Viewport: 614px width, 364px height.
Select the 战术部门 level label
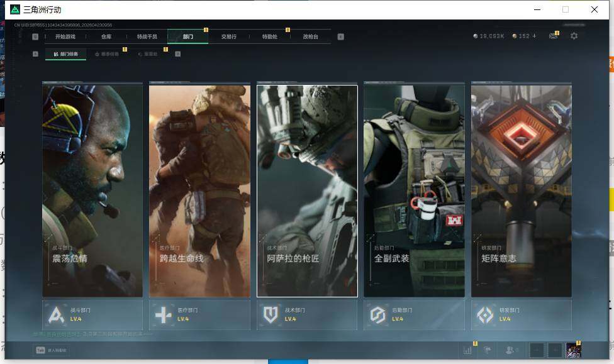pyautogui.click(x=290, y=319)
